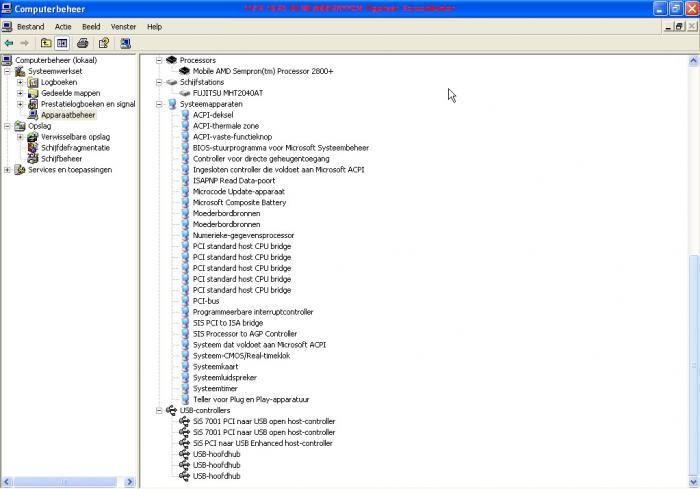The width and height of the screenshot is (700, 489).
Task: Click the Gedeelde mappen folder icon
Action: 33,93
